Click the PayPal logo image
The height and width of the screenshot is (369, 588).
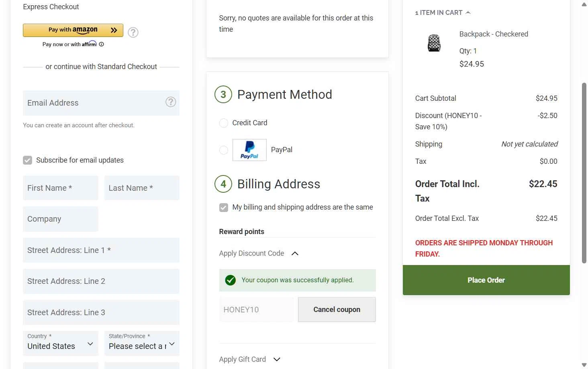click(249, 150)
